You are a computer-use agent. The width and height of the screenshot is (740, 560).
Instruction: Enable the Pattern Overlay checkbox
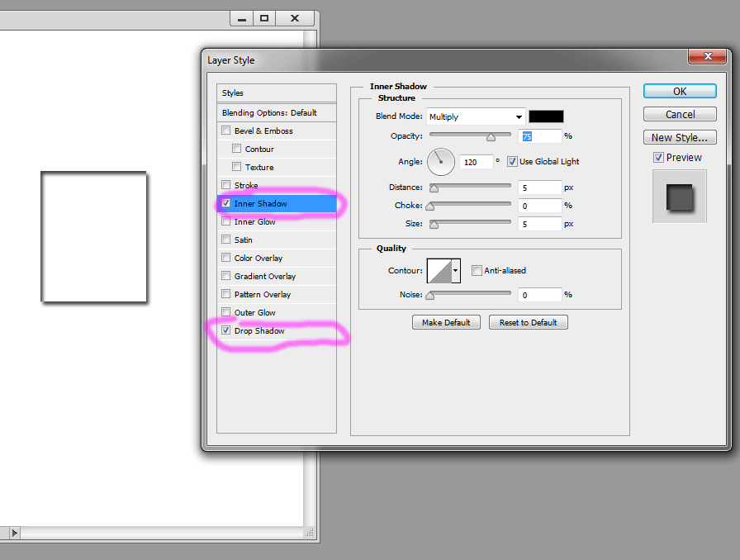(x=226, y=294)
